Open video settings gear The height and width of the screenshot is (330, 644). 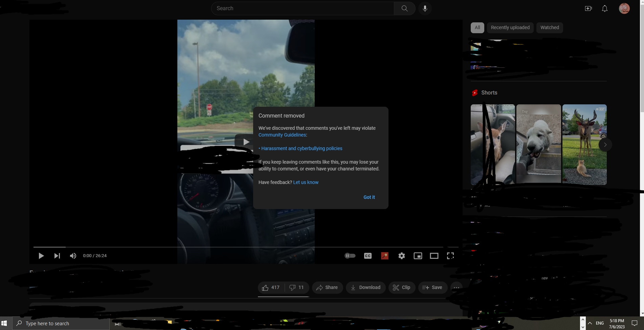[x=401, y=256]
